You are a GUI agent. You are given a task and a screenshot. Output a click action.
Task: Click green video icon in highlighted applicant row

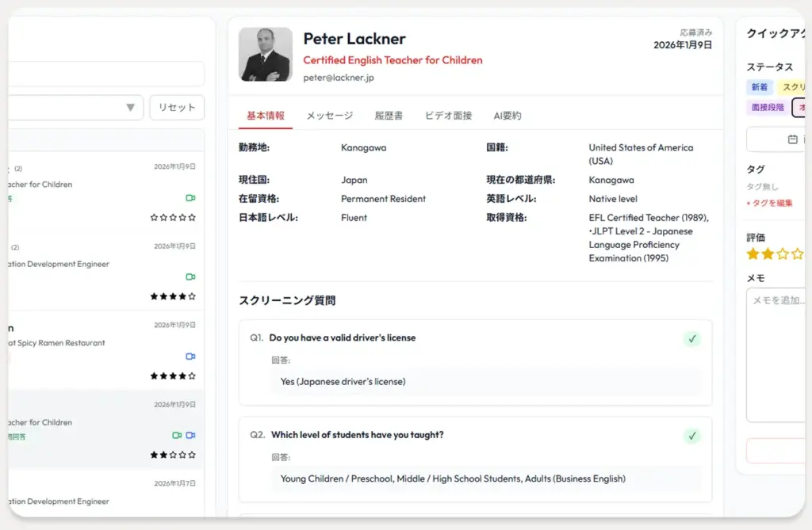(177, 435)
